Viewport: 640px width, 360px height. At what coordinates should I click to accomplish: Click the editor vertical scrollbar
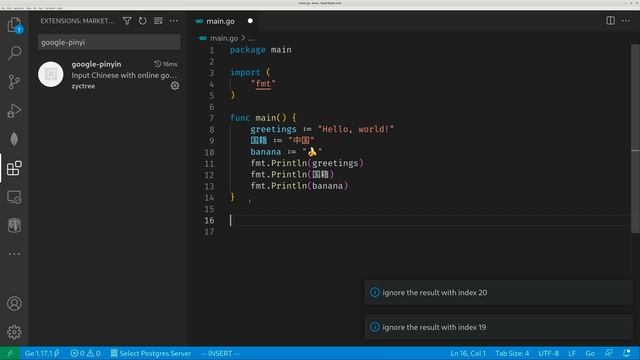tap(636, 139)
